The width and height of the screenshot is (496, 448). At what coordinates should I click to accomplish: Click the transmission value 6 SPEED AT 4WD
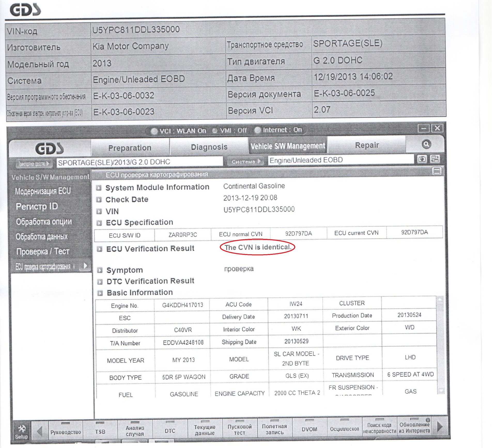point(410,374)
